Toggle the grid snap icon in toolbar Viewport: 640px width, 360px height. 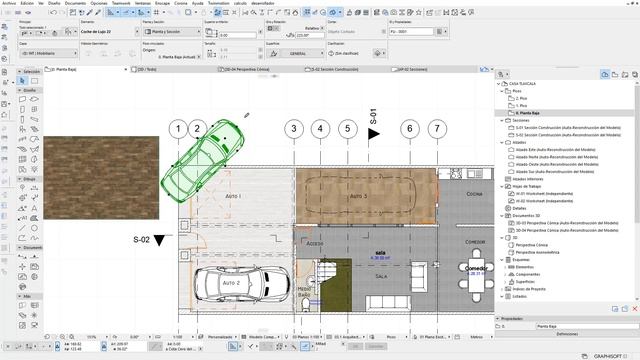point(156,13)
